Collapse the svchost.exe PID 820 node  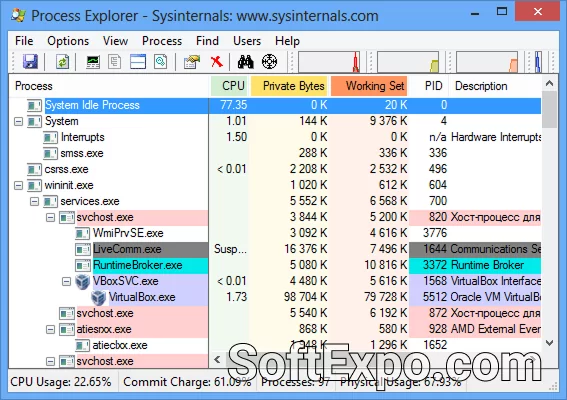click(x=51, y=217)
